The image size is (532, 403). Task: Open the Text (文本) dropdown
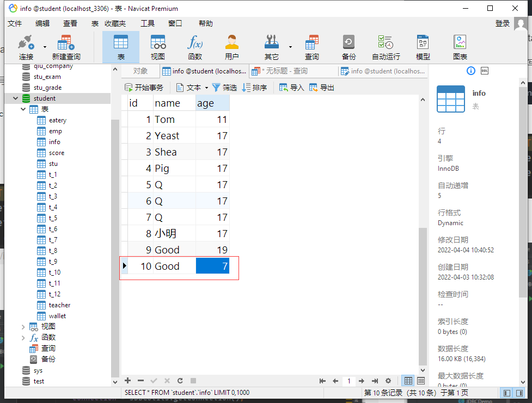192,88
